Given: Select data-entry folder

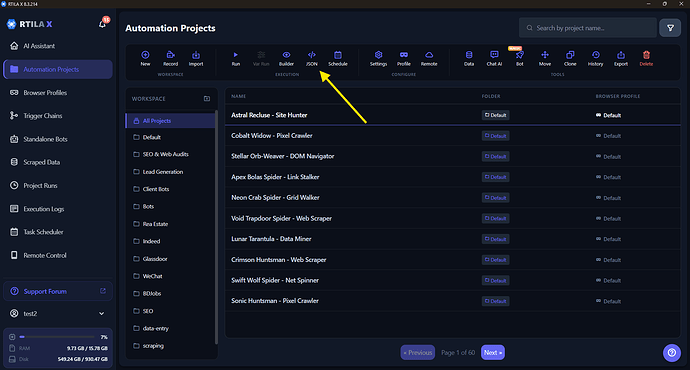Looking at the screenshot, I should pos(170,328).
